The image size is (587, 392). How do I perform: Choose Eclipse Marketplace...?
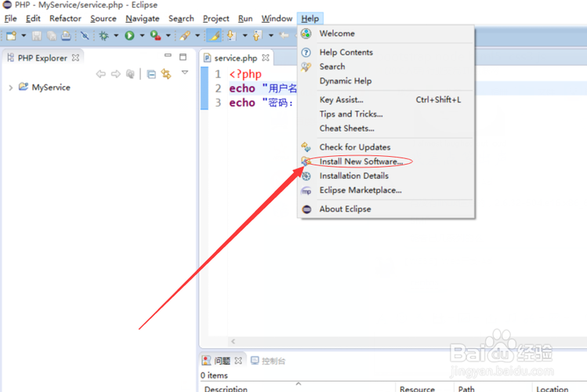pos(386,191)
